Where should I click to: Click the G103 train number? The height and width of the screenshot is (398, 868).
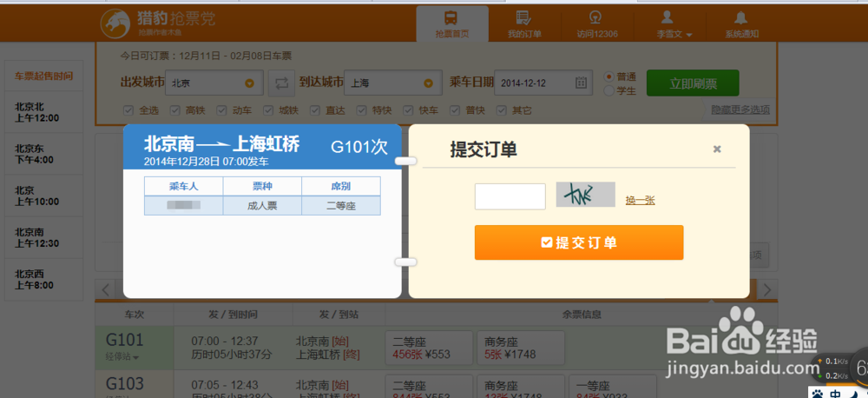tap(125, 383)
